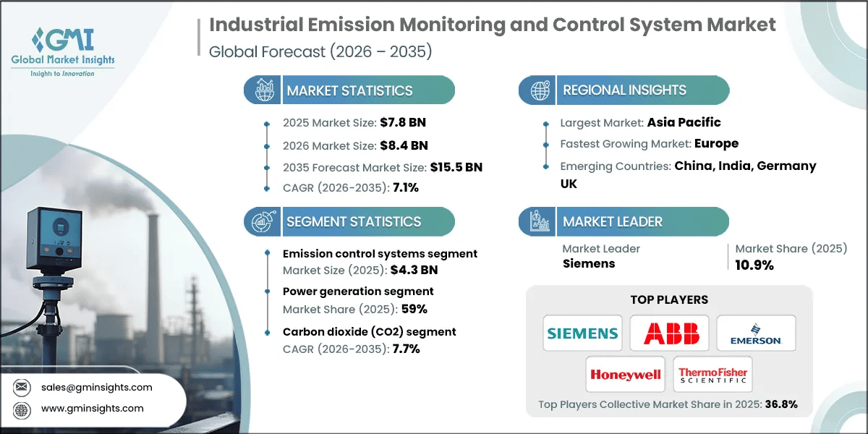Click the Thermo Fisher Scientific logo
Viewport: 868px width, 434px height.
click(712, 374)
